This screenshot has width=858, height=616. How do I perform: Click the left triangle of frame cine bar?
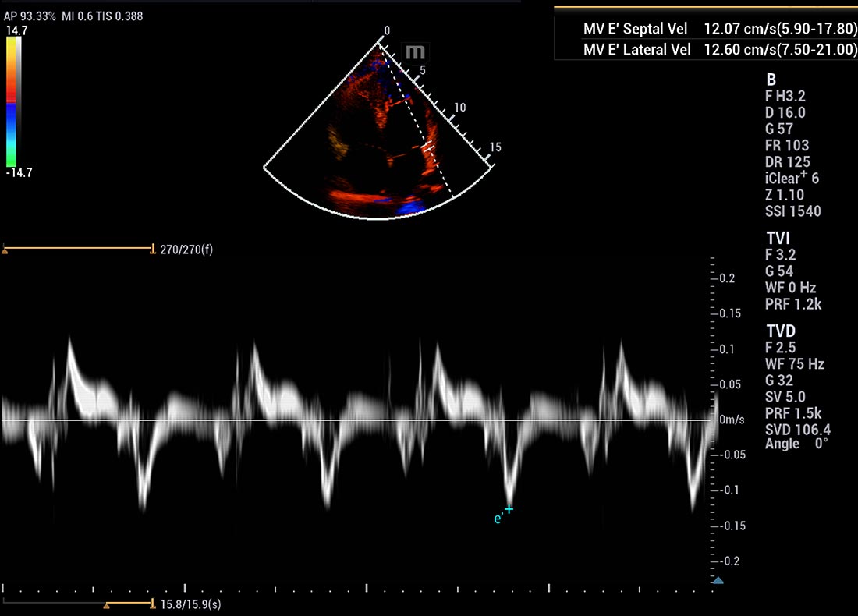pos(5,250)
